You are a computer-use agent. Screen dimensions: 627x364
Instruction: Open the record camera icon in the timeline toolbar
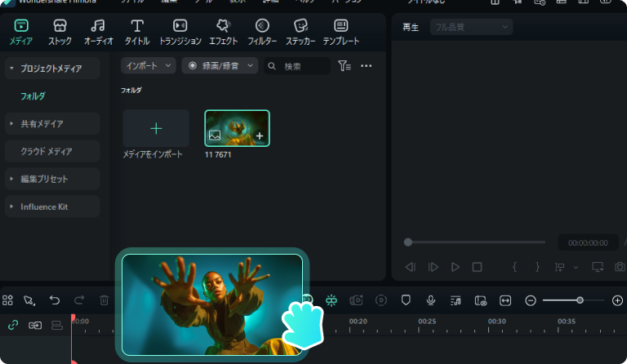(x=356, y=300)
